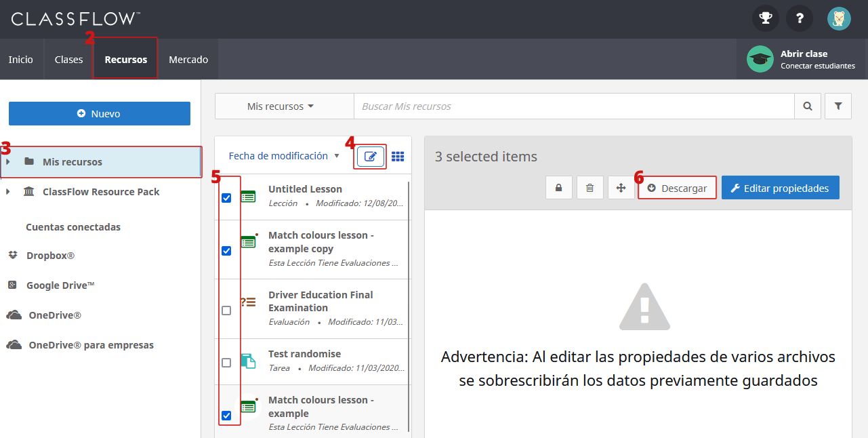Switch to grid view of resources
868x438 pixels.
click(x=398, y=155)
